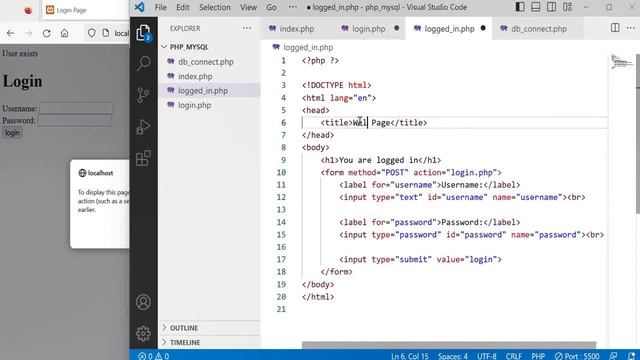Reload the page in the browser
The height and width of the screenshot is (360, 640).
[47, 33]
